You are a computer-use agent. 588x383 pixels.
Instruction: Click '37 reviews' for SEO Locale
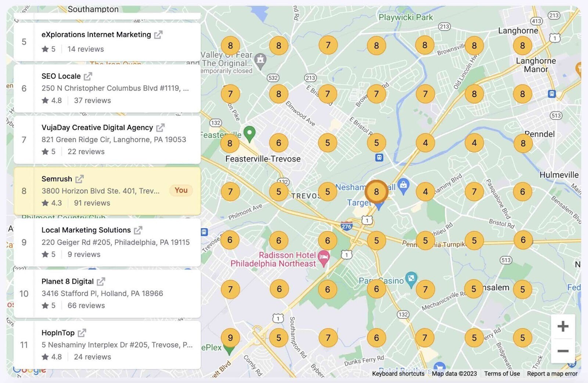[92, 100]
